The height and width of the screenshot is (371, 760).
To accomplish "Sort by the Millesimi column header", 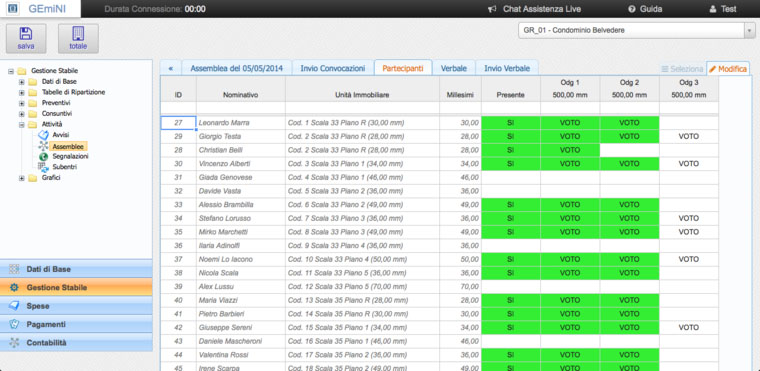I will point(460,89).
